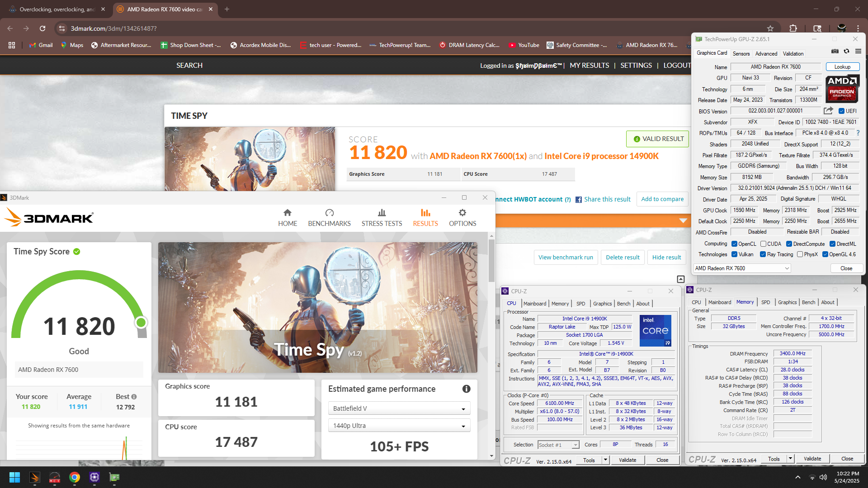
Task: Open RESULTS section in 3DMark
Action: click(x=425, y=218)
